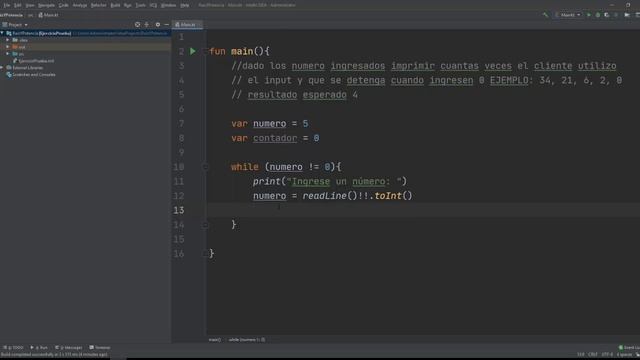Viewport: 640px width, 360px height.
Task: Open the Edit menu
Action: 18,5
